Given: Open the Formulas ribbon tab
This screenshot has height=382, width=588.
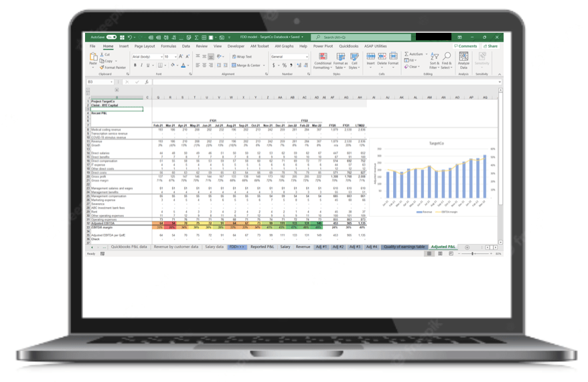Looking at the screenshot, I should pos(168,46).
